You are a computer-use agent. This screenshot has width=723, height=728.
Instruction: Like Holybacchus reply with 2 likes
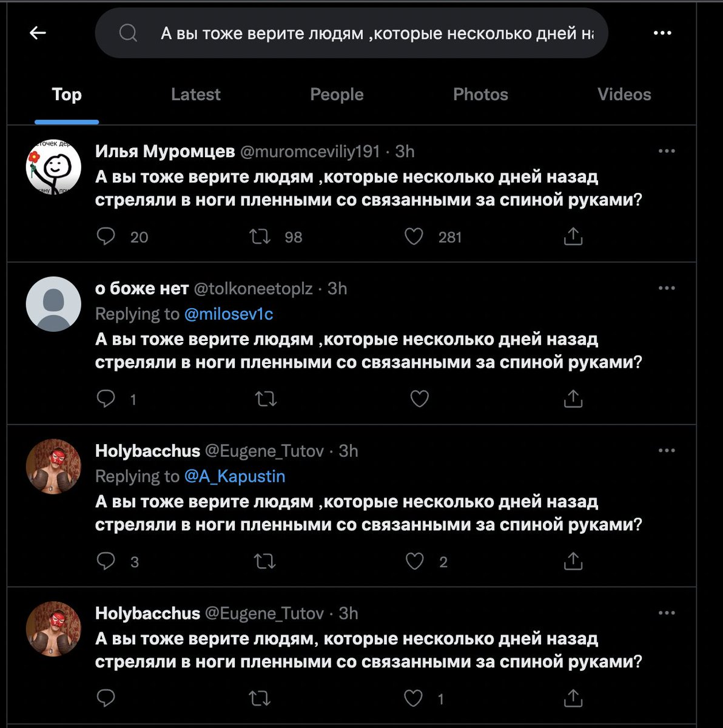[x=414, y=562]
